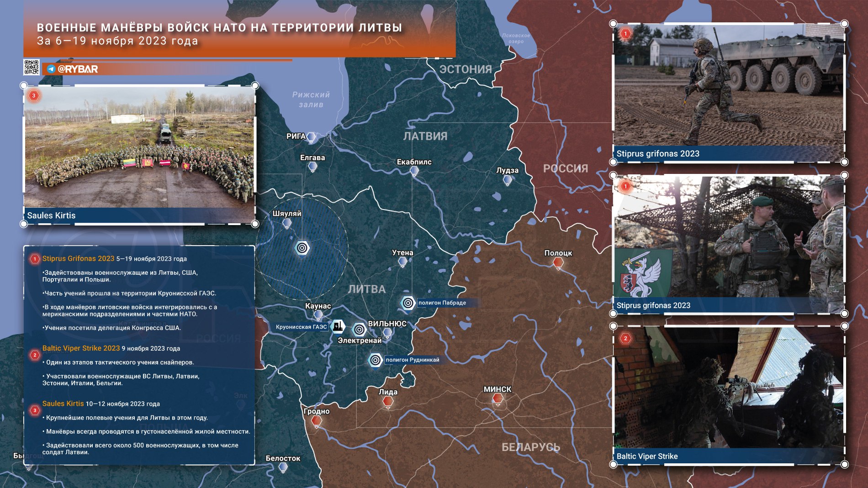Screen dimensions: 868x488
Task: Select the red Grodno city marker
Action: click(316, 420)
